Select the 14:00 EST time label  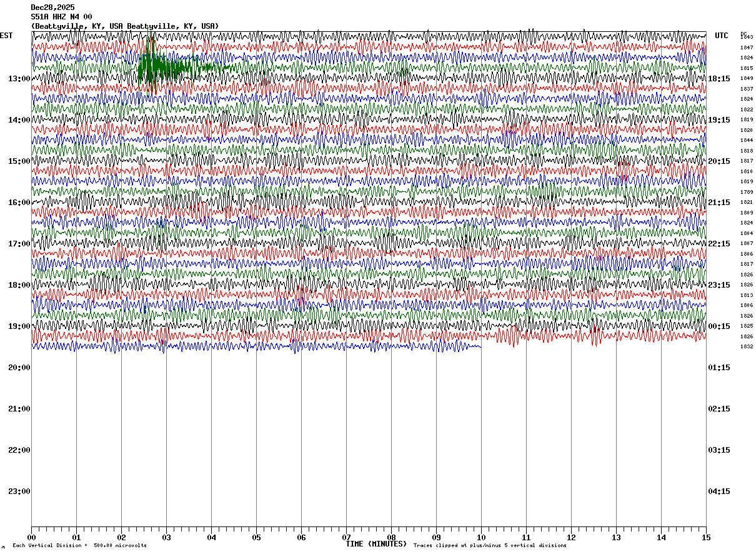(19, 119)
